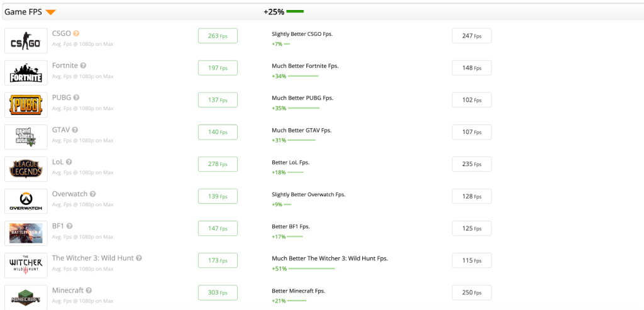Click the Battlefield 1 logo thumbnail
The height and width of the screenshot is (310, 644).
[x=26, y=233]
